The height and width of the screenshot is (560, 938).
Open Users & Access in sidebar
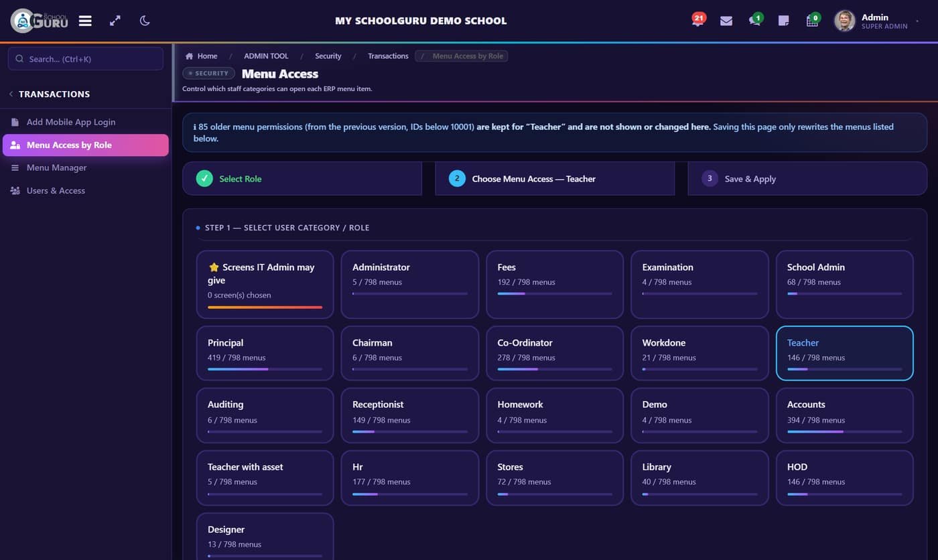pyautogui.click(x=86, y=190)
